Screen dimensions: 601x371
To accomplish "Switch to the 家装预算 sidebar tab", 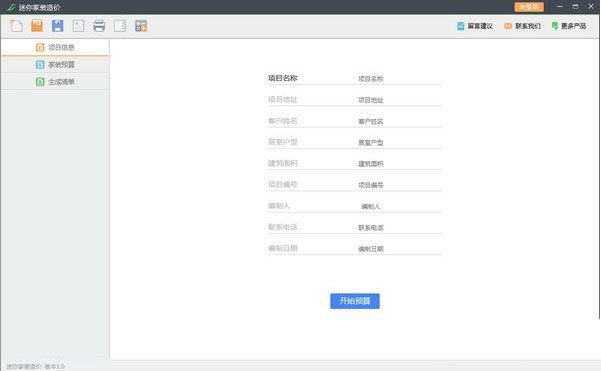I will click(55, 64).
